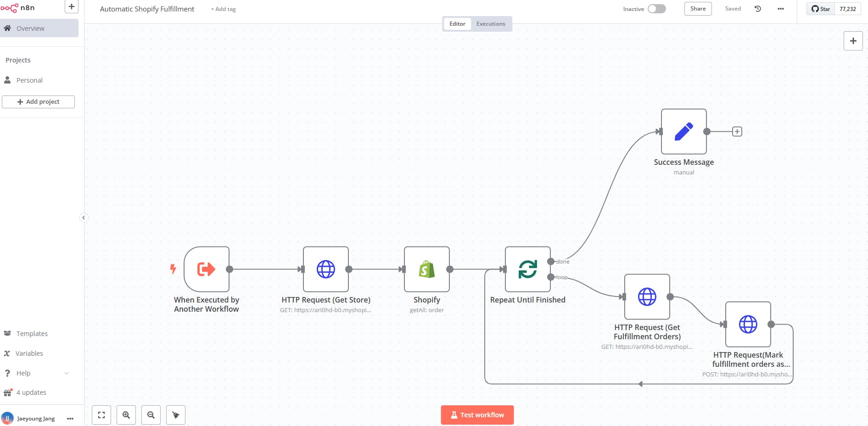Open the workflow history icon

tap(758, 9)
